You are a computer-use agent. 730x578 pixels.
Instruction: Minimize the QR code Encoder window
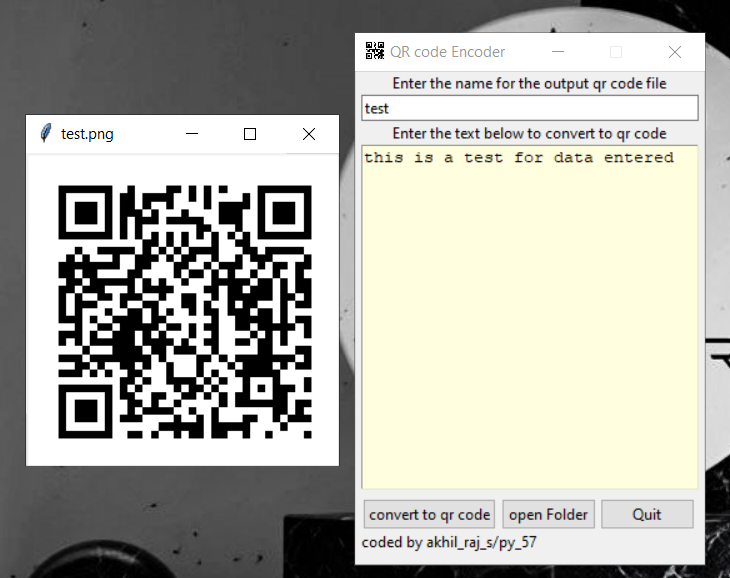coord(558,52)
